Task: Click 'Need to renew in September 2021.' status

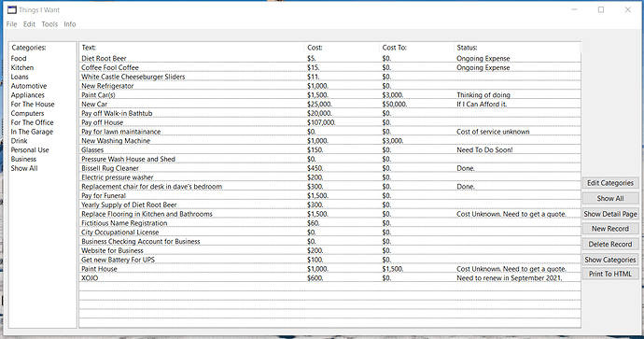Action: 510,278
